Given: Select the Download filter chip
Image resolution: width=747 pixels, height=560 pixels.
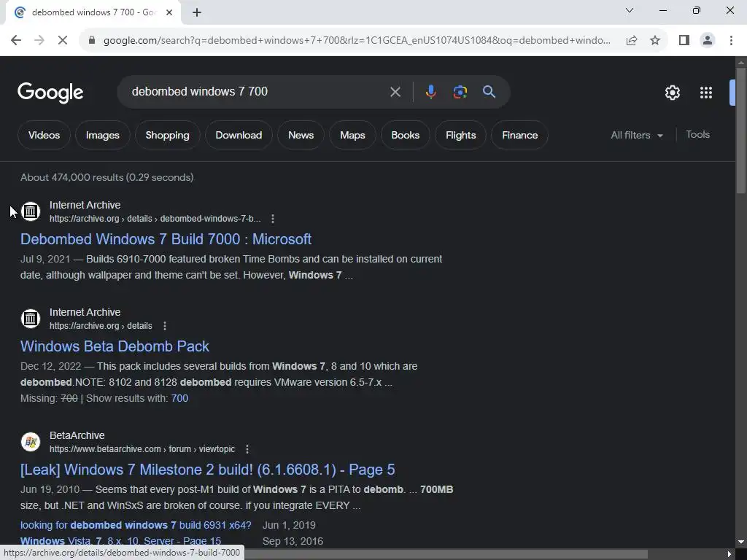Looking at the screenshot, I should 239,135.
